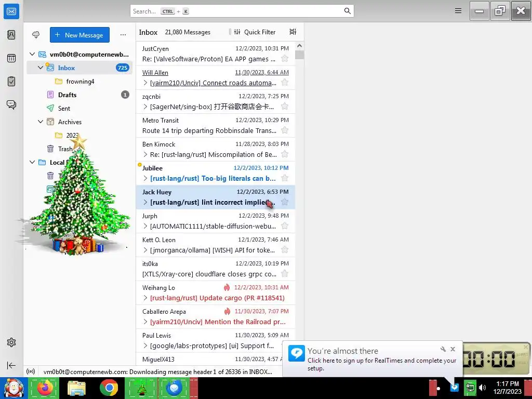
Task: Open the Address Book icon
Action: pos(11,35)
